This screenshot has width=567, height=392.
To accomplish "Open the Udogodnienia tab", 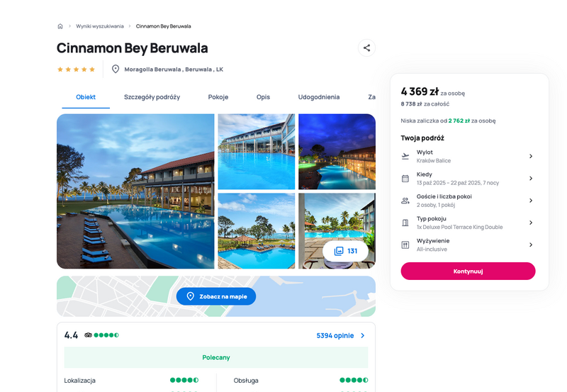I will tap(318, 97).
